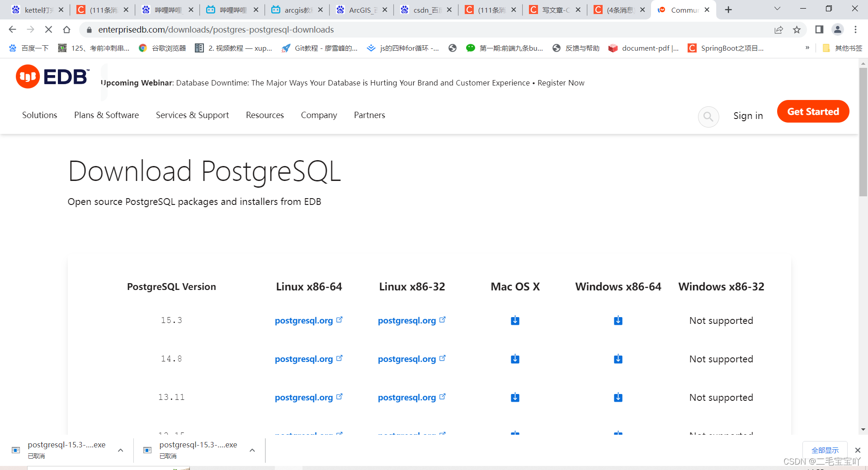Open postgresql.org link for 13.11 Linux x86-32

pyautogui.click(x=411, y=398)
